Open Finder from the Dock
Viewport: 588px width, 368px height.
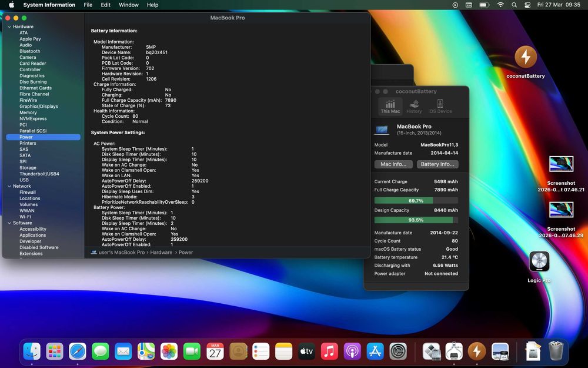(32, 352)
